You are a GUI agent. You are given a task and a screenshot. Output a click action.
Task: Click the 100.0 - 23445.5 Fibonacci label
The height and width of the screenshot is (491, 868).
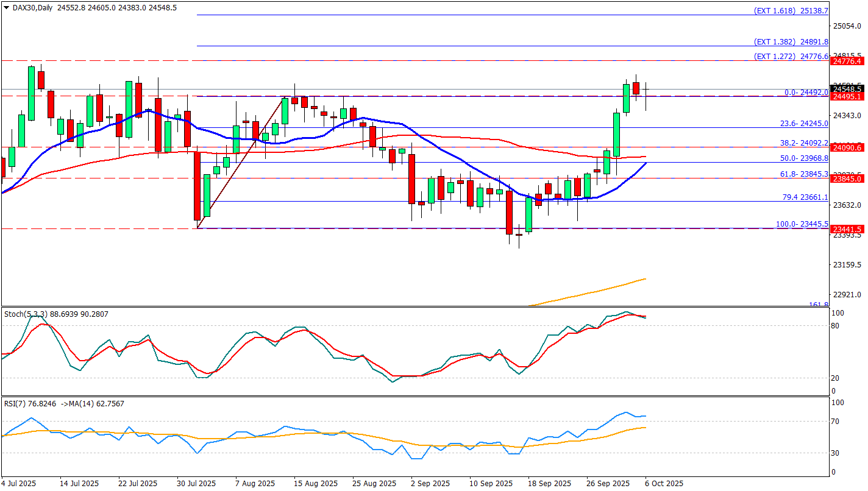click(802, 224)
